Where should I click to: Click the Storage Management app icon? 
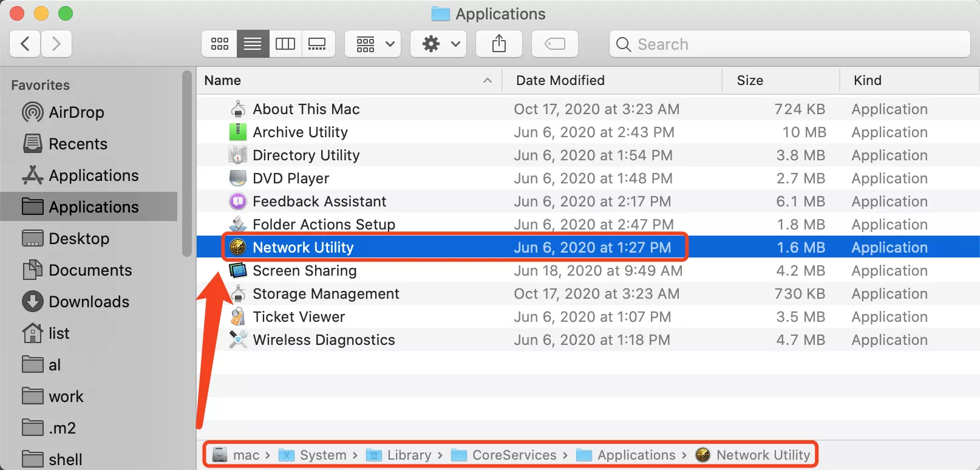pyautogui.click(x=238, y=294)
